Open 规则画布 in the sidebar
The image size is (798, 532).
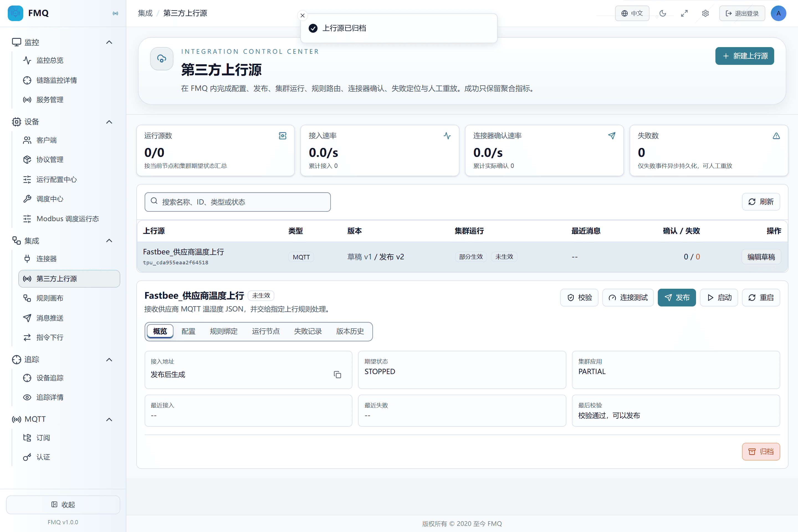[69, 298]
